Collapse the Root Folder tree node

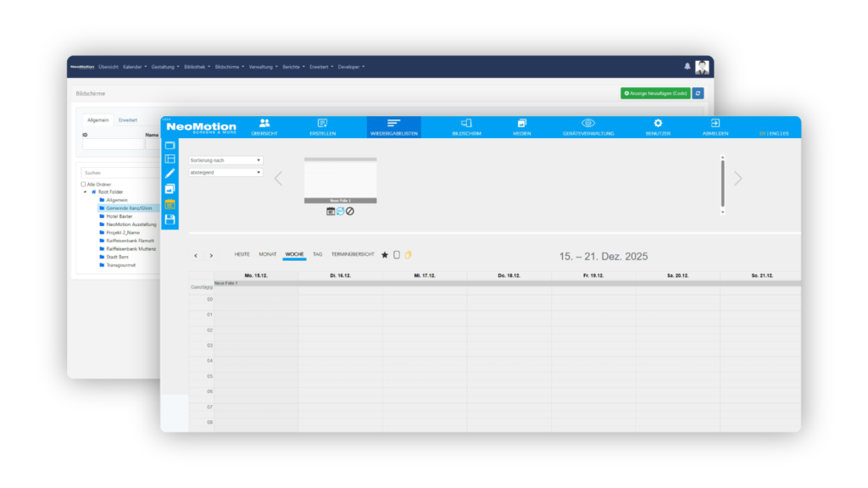[85, 191]
